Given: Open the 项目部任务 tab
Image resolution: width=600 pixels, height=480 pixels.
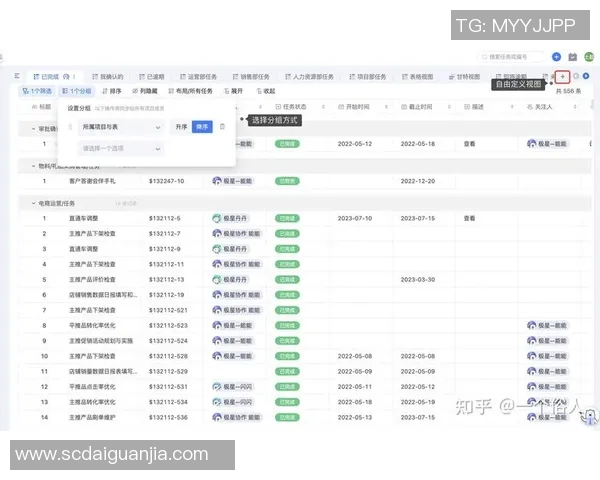Looking at the screenshot, I should 368,77.
